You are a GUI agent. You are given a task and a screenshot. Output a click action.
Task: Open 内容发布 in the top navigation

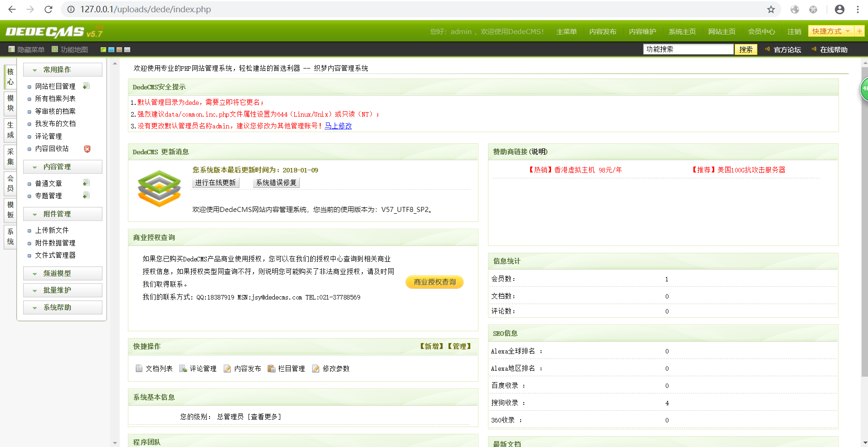coord(603,31)
